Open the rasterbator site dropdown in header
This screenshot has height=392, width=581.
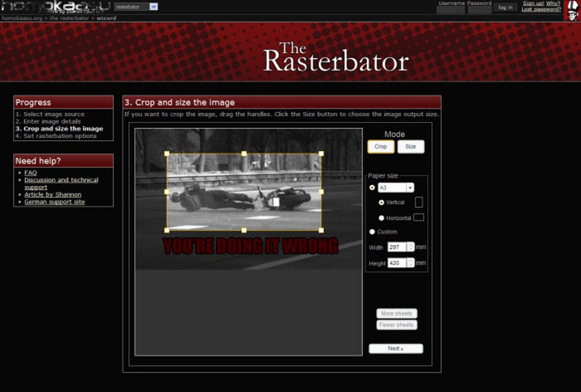136,7
